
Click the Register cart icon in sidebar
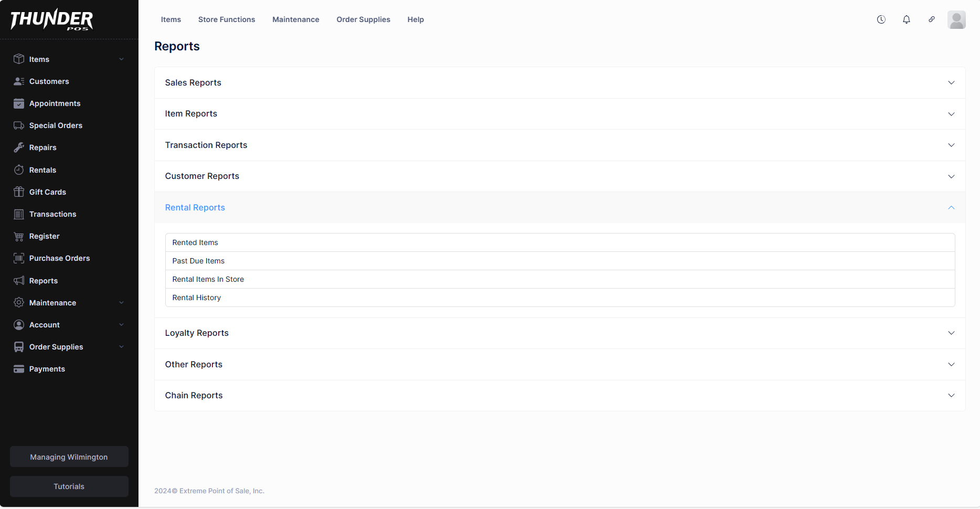(x=19, y=236)
